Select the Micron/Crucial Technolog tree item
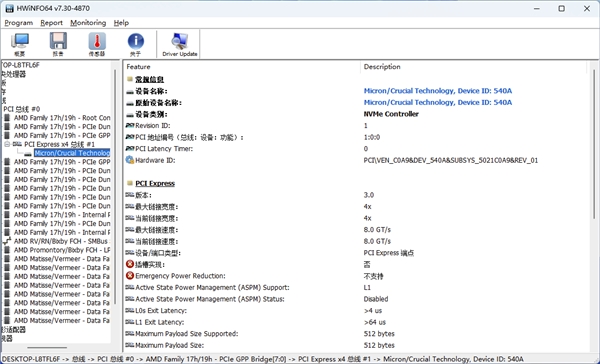 72,153
